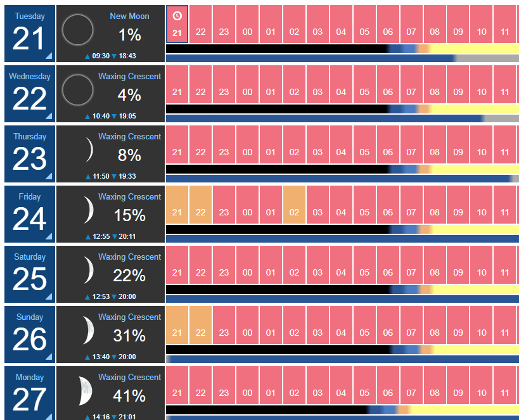
Task: Click the 4% moon icon for Wednesday 22
Action: tap(78, 90)
